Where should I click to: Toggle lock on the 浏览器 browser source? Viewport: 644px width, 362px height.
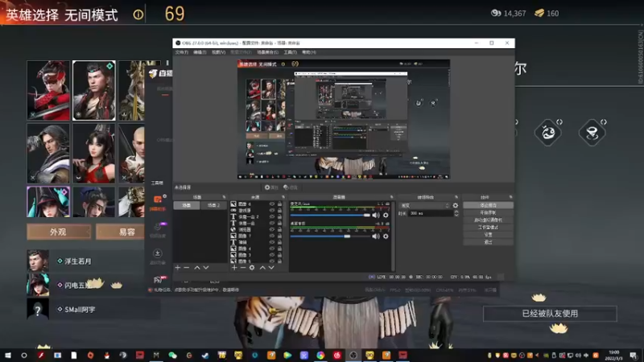279,229
